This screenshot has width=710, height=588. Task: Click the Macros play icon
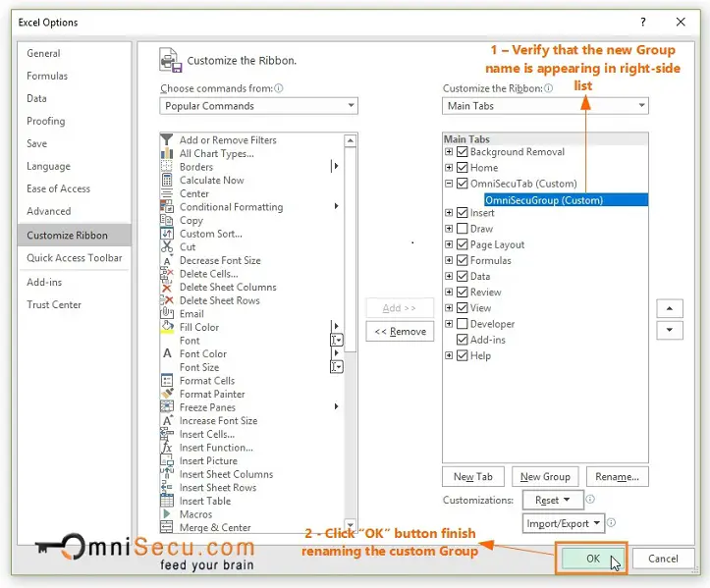click(167, 513)
